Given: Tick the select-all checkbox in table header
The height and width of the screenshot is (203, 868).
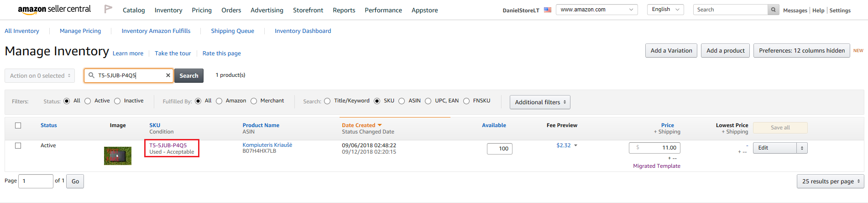Looking at the screenshot, I should pos(18,125).
